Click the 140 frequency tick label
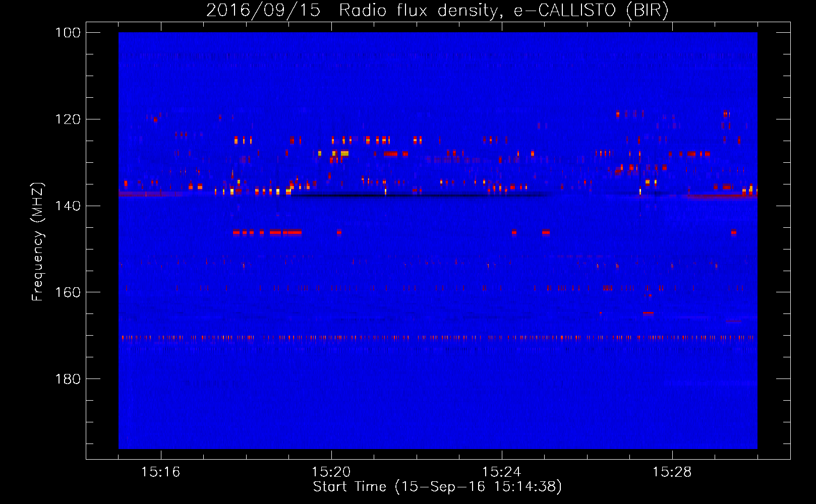 click(x=68, y=206)
